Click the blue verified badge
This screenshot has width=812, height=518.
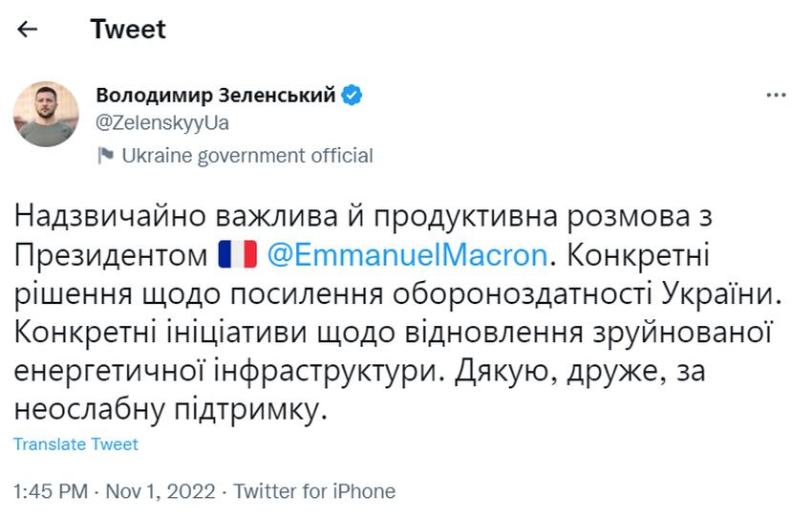pos(352,95)
